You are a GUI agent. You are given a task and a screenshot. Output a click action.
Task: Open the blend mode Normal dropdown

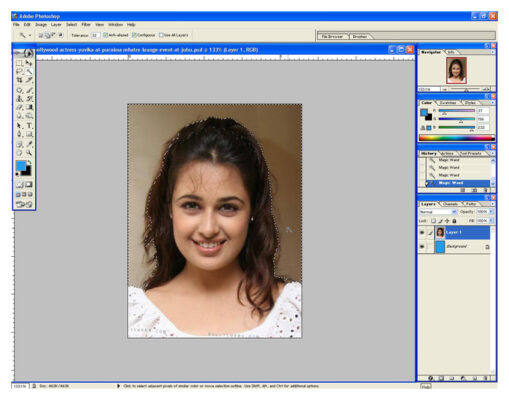pos(438,212)
